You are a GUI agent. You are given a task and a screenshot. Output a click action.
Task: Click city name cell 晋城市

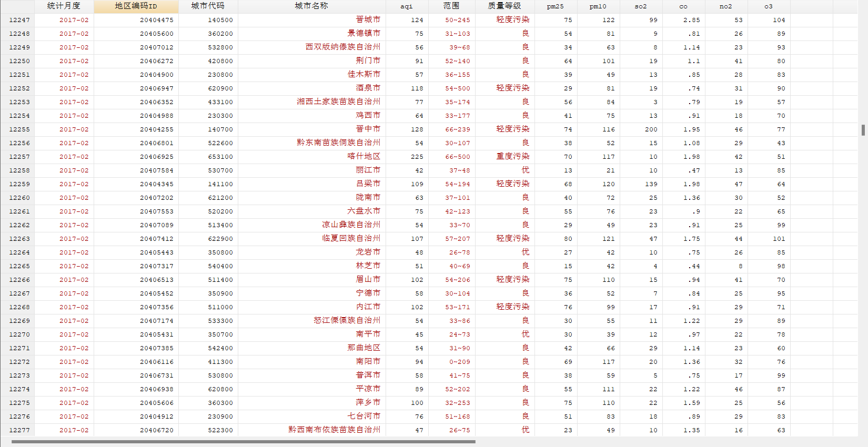(x=312, y=20)
